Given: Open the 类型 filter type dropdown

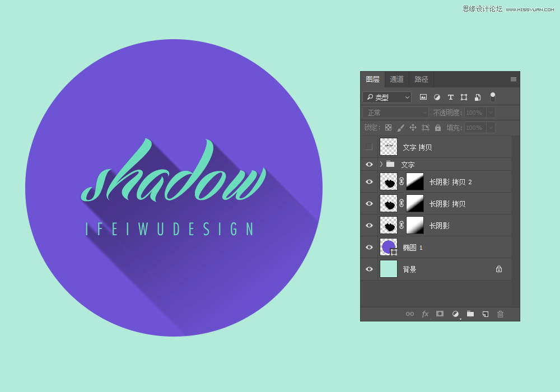Looking at the screenshot, I should (387, 97).
